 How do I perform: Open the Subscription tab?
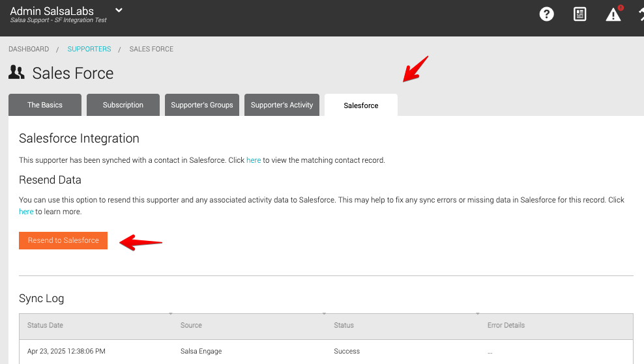point(123,105)
